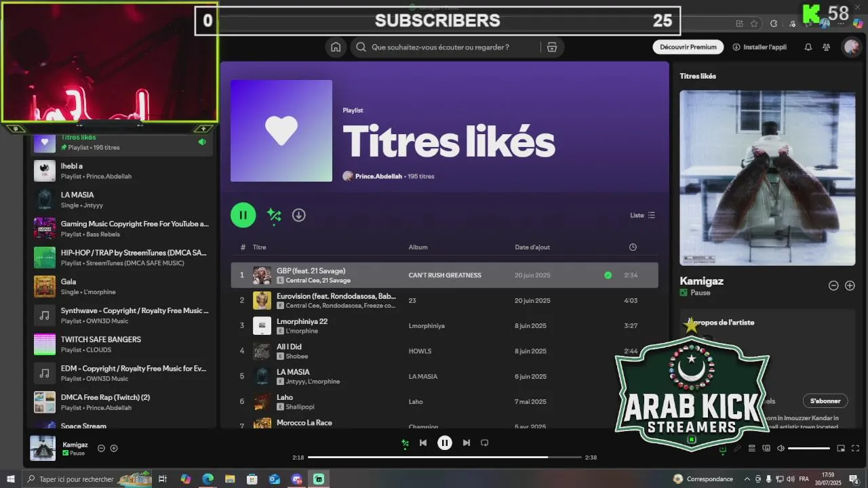
Task: Skip to the next track
Action: point(466,443)
